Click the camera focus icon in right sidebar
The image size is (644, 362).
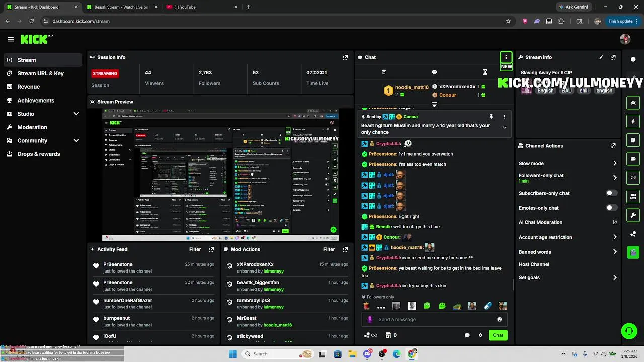(633, 103)
